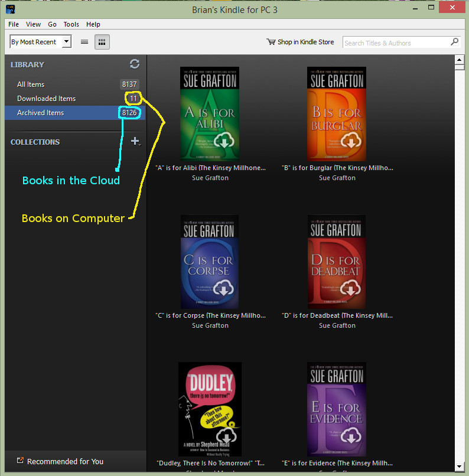Click Sue Grafton author under A is for Alibi
This screenshot has width=469, height=476.
210,178
